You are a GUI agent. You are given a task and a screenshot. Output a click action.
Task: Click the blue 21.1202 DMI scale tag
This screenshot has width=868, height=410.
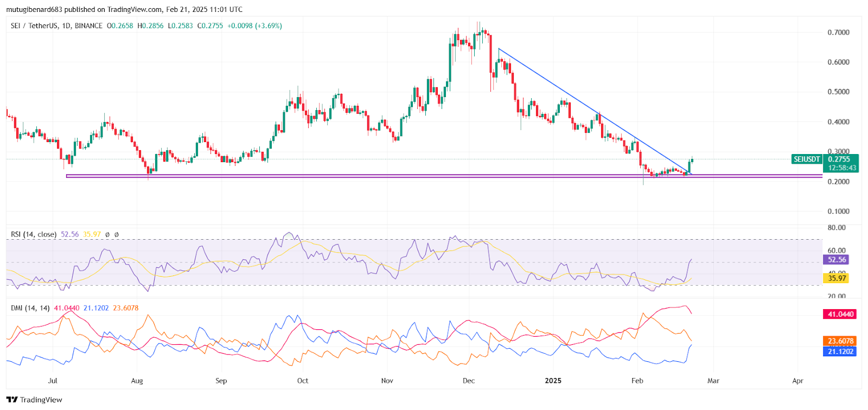pos(840,351)
